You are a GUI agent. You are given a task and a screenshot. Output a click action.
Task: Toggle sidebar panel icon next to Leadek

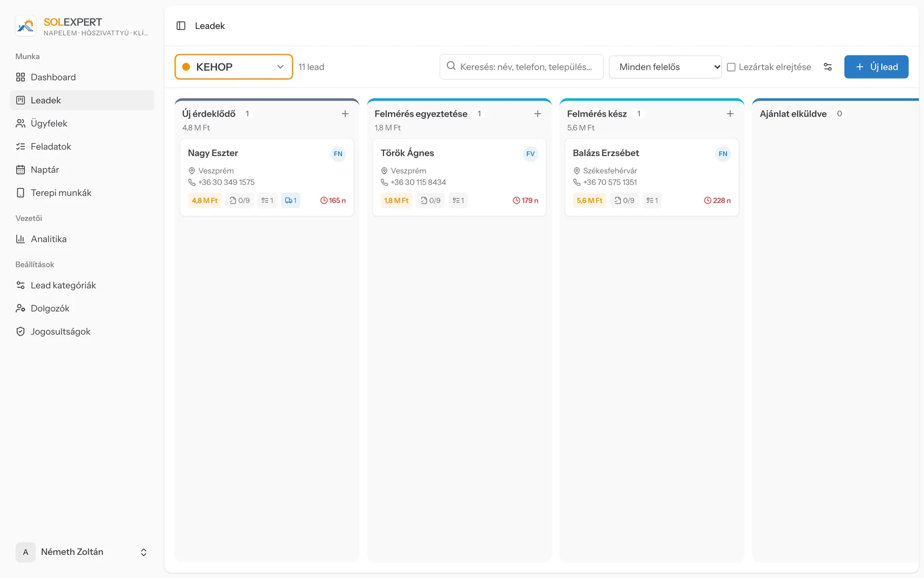181,26
